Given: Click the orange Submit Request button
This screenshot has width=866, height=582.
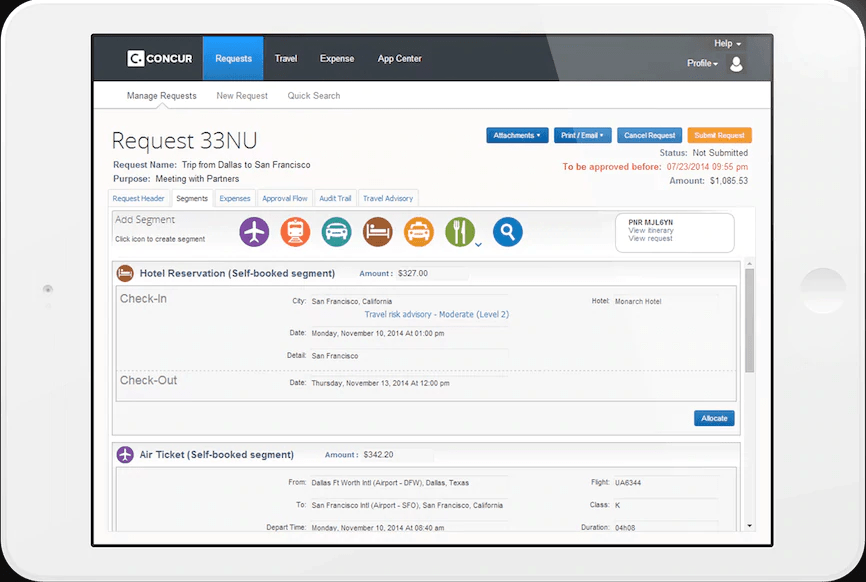Looking at the screenshot, I should pyautogui.click(x=720, y=135).
